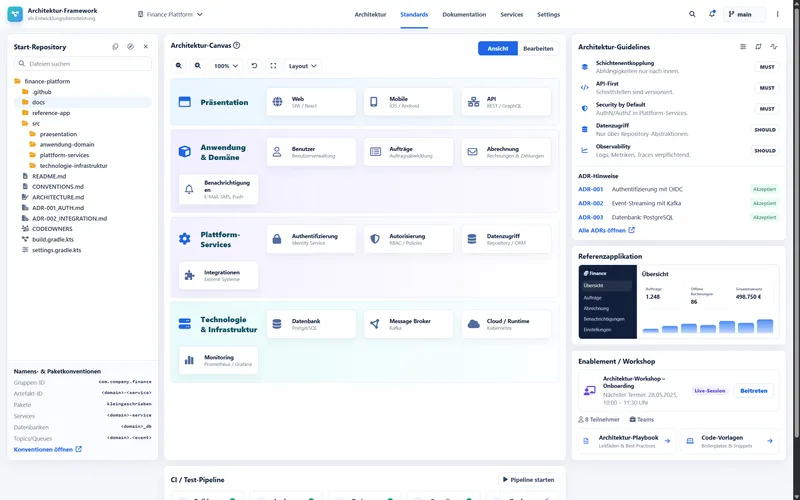Focus the Dateien suchen search field
Image resolution: width=800 pixels, height=500 pixels.
point(83,64)
